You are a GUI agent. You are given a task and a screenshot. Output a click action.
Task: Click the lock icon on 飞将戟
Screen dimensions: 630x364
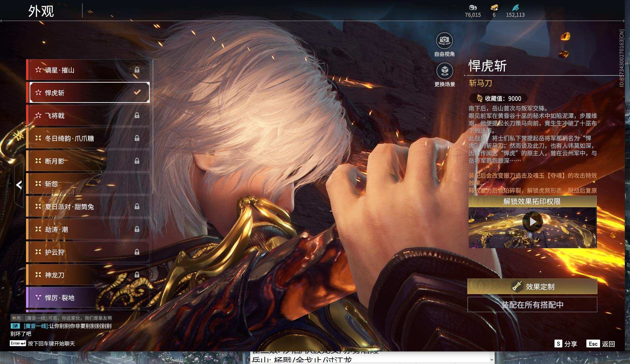pos(137,115)
